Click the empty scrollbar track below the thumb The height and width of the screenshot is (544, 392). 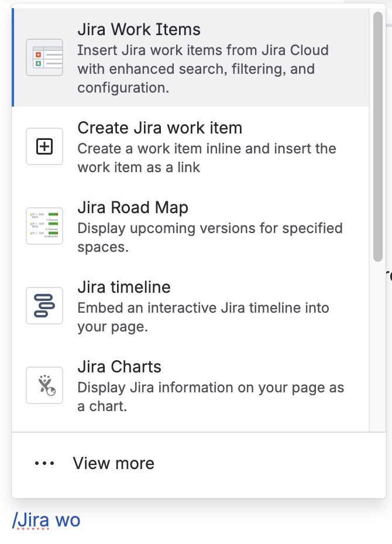[378, 351]
